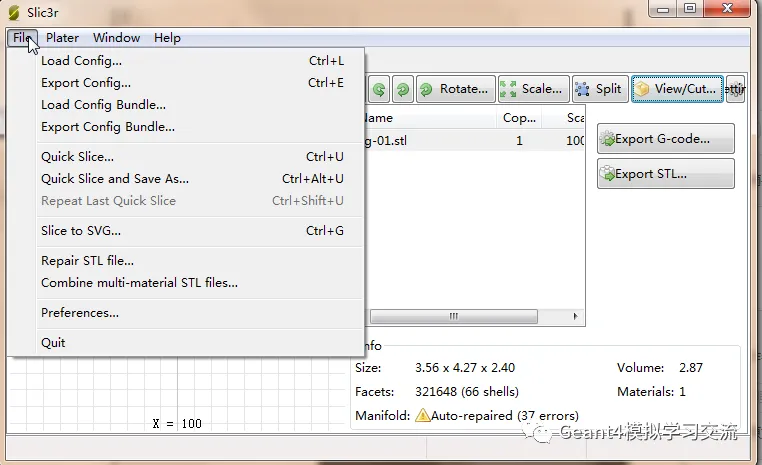Click the copies value 1 in g-01.stl row
Screen dimensions: 762x465
(519, 141)
